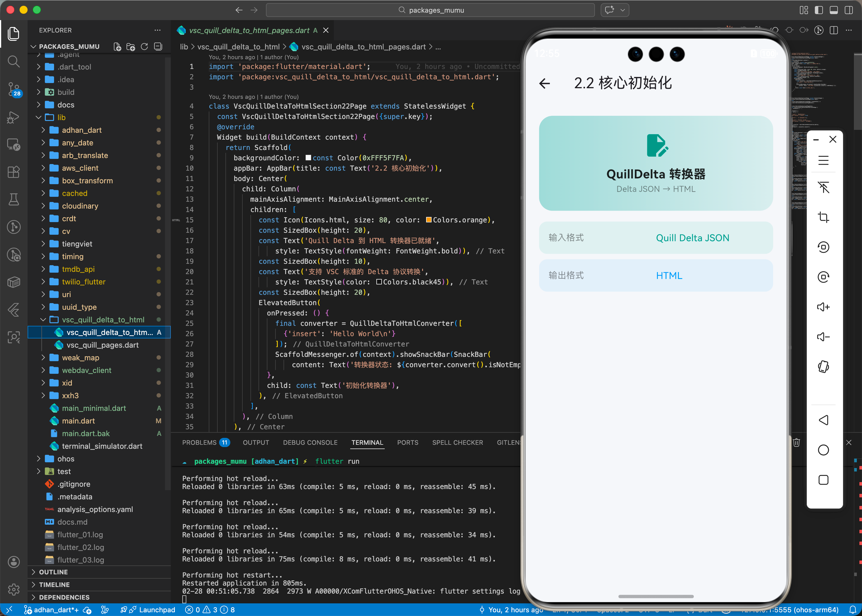
Task: Open Manage gear in activity bar
Action: [14, 589]
